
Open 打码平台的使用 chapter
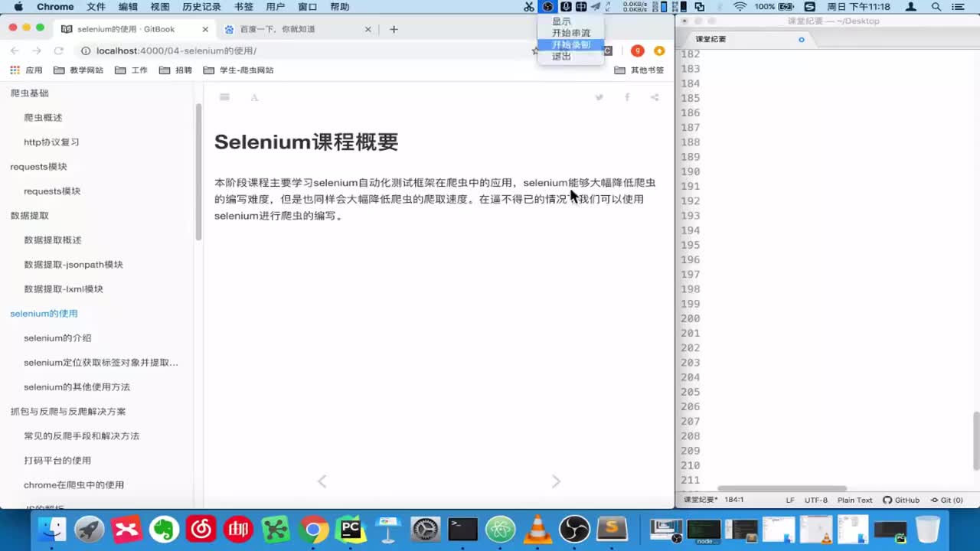(x=57, y=461)
